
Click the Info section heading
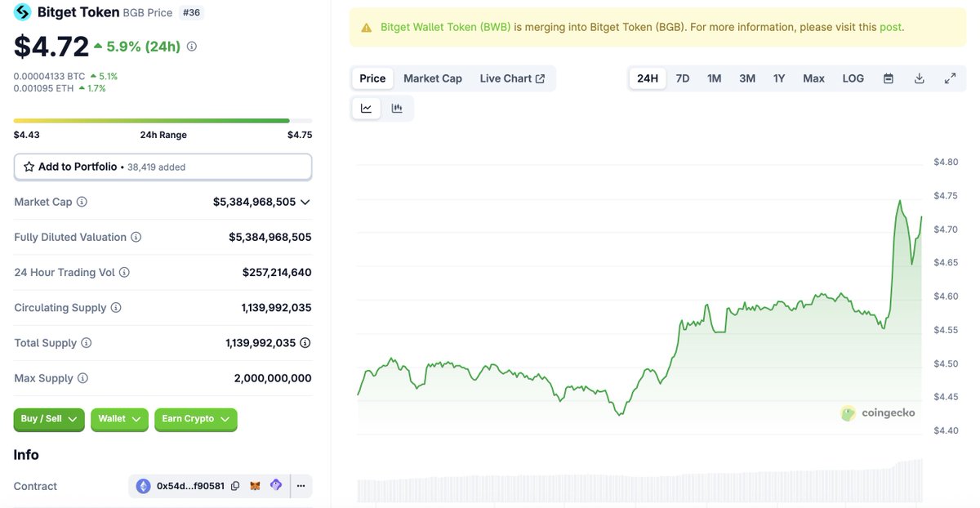point(26,455)
